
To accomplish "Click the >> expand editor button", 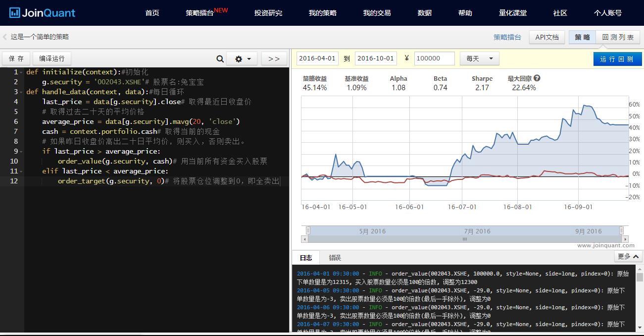I will (274, 59).
